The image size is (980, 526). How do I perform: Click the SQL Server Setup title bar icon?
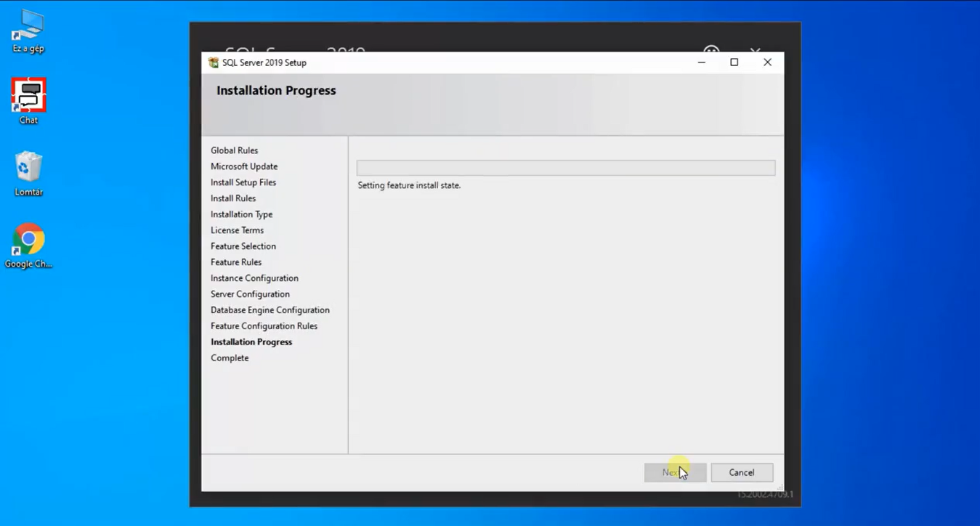[214, 62]
